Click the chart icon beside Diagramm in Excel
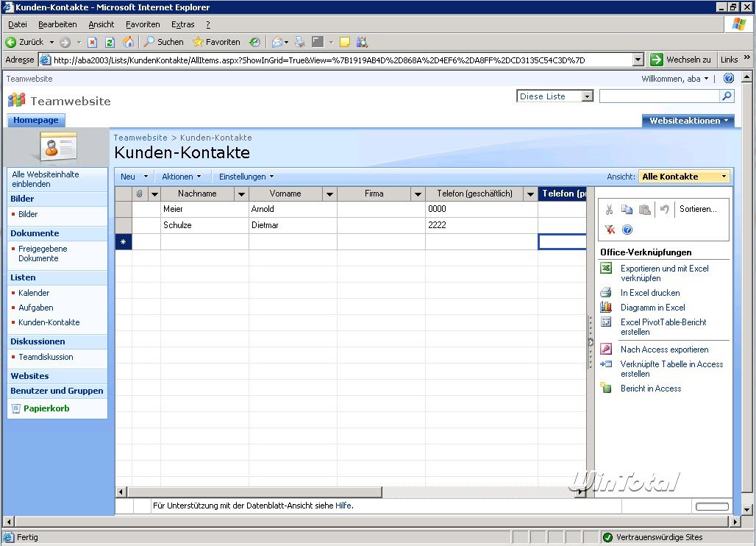The width and height of the screenshot is (756, 546). tap(606, 307)
